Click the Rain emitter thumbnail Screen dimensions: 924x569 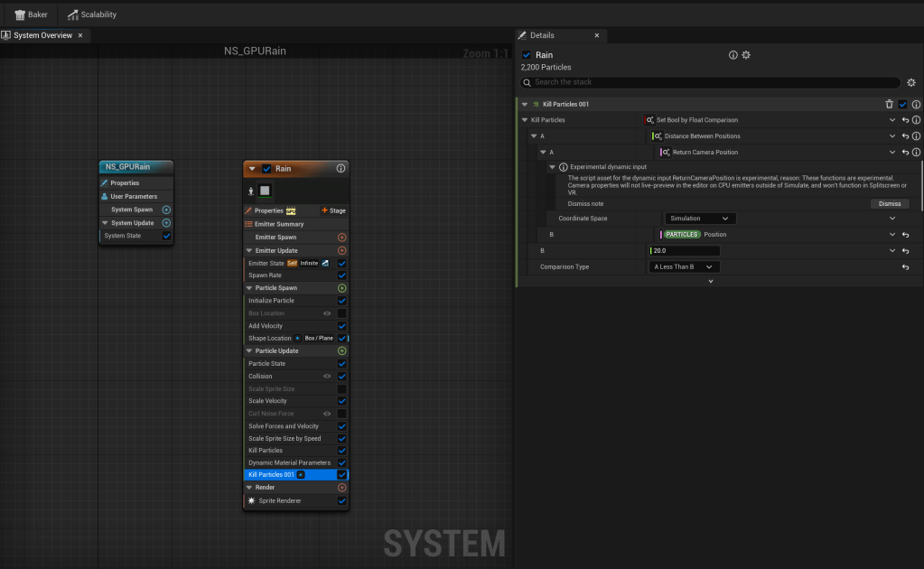265,191
